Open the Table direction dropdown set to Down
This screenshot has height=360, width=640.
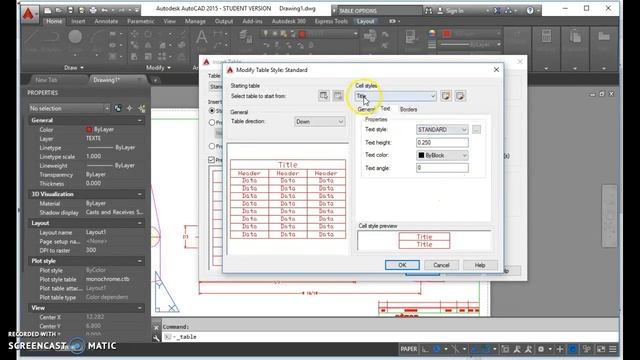click(320, 122)
